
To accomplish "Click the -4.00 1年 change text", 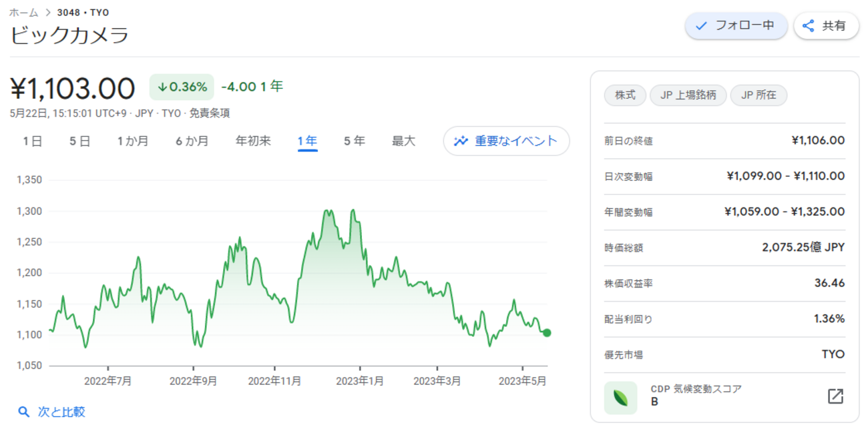I will click(252, 87).
